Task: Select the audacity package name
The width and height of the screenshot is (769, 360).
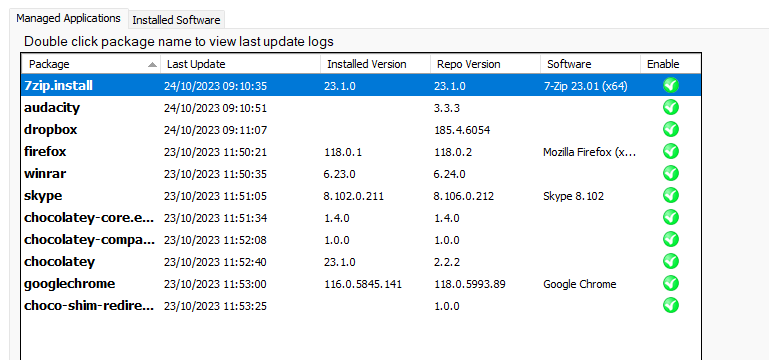Action: click(52, 108)
